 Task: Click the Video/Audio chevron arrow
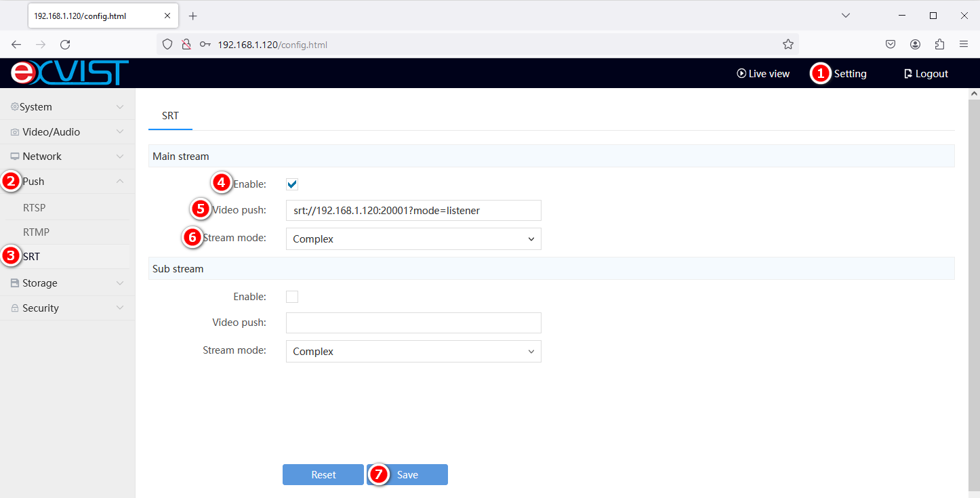(x=120, y=132)
